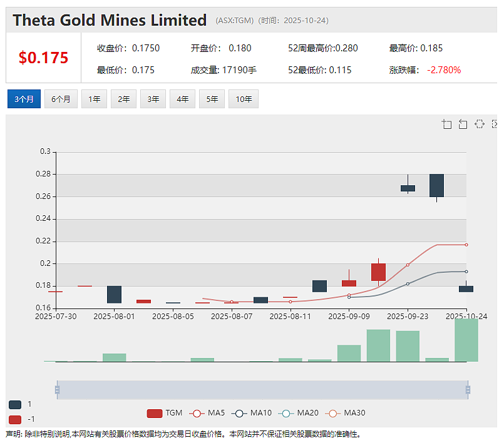Click the Theta Gold Mines Limited title
Image resolution: width=504 pixels, height=443 pixels.
click(x=110, y=20)
